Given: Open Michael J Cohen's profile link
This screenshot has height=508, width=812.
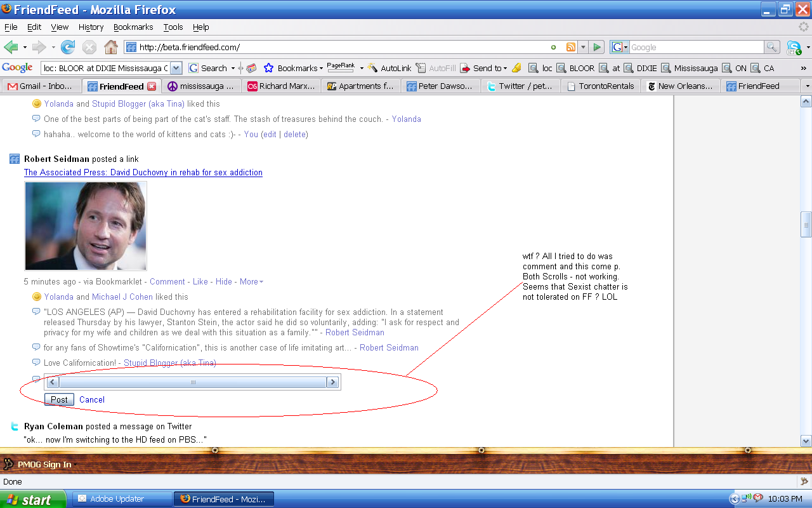Looking at the screenshot, I should point(122,297).
